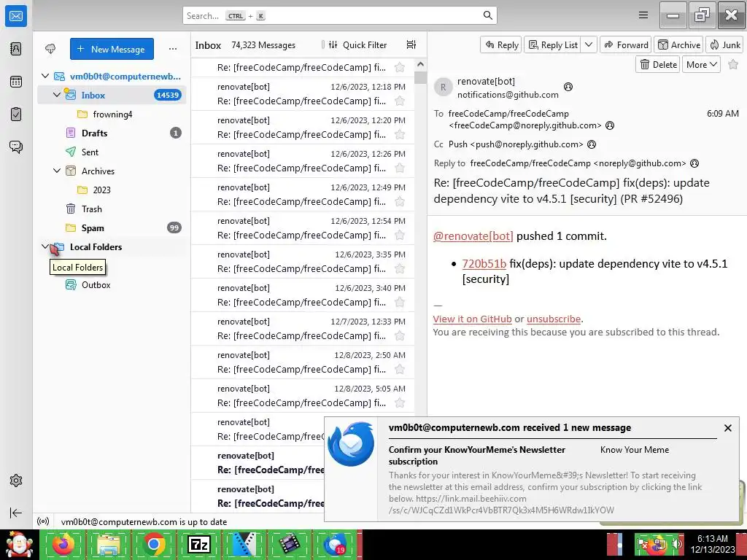Click the unsubscribe link

[554, 319]
